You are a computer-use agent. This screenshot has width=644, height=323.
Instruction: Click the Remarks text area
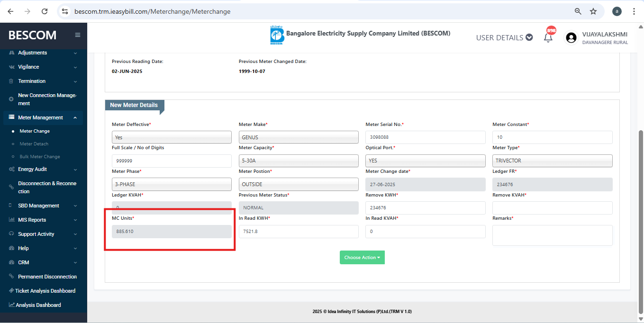point(553,235)
